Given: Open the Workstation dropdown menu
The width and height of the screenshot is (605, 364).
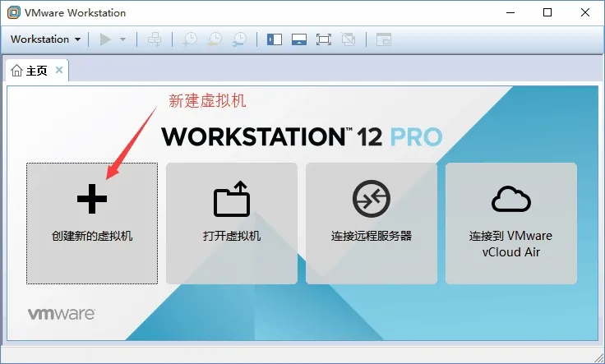Looking at the screenshot, I should point(45,39).
